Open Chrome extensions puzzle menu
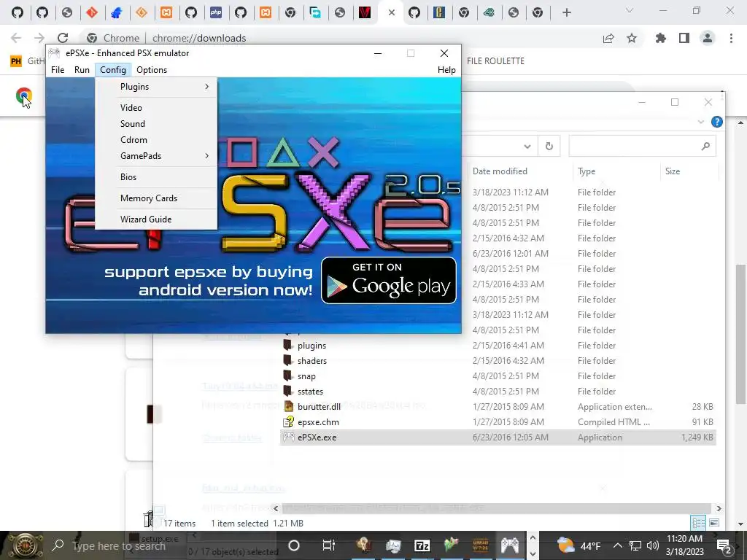 point(661,39)
